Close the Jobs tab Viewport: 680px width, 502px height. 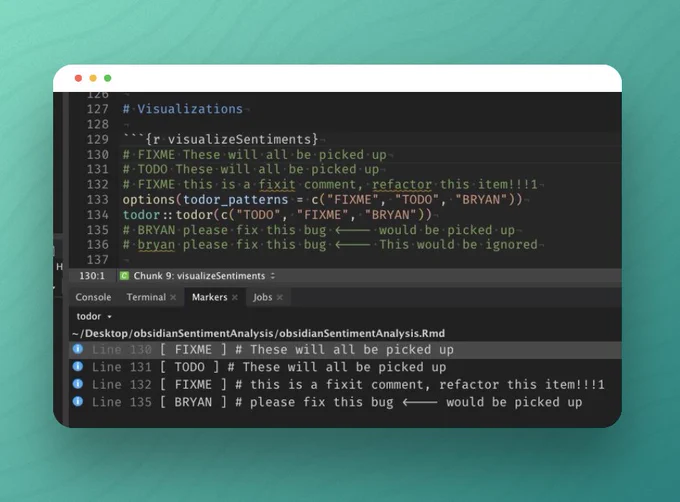[x=280, y=297]
